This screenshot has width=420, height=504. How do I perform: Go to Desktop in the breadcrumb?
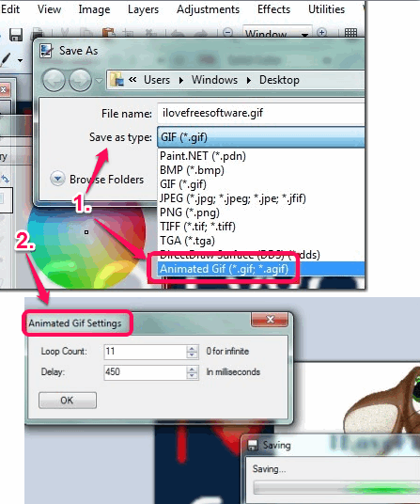[279, 80]
